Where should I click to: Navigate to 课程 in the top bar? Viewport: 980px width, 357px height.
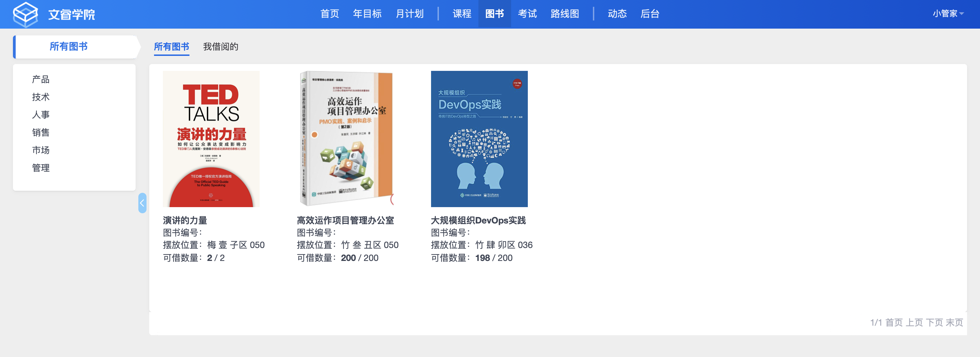462,14
